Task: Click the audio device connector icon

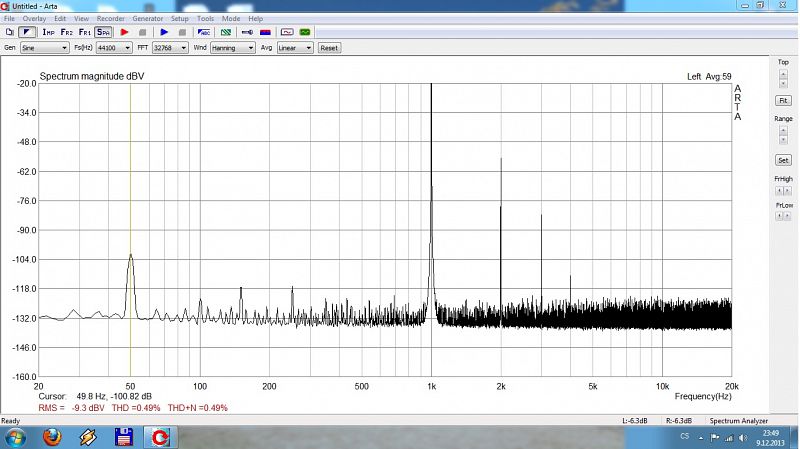Action: 247,32
